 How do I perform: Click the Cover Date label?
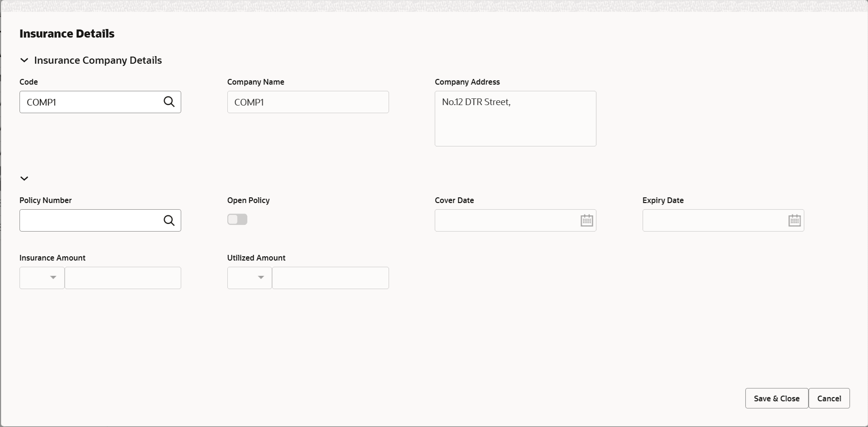tap(454, 200)
